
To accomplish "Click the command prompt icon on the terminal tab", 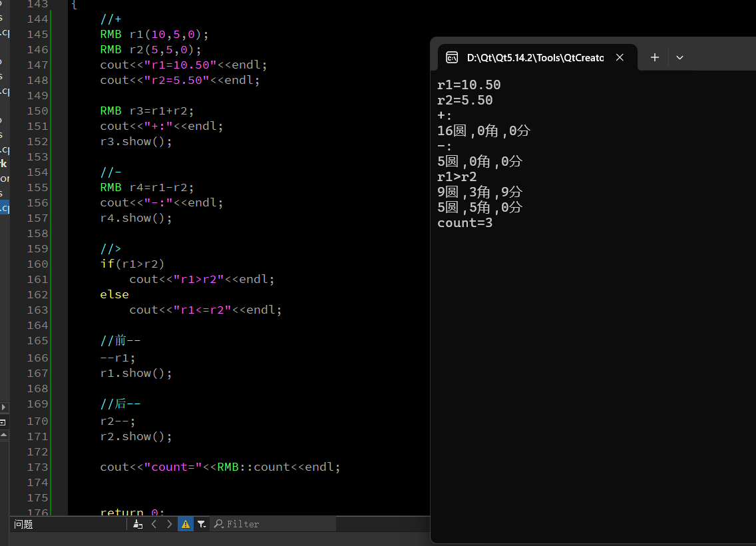I will tap(452, 57).
